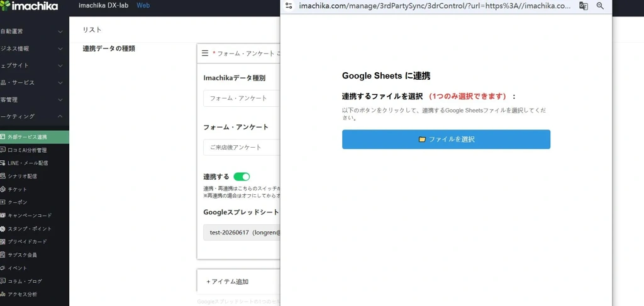Screen dimensions: 644x306
Task: Click the Googleスプレッドシート label
Action: [x=241, y=212]
